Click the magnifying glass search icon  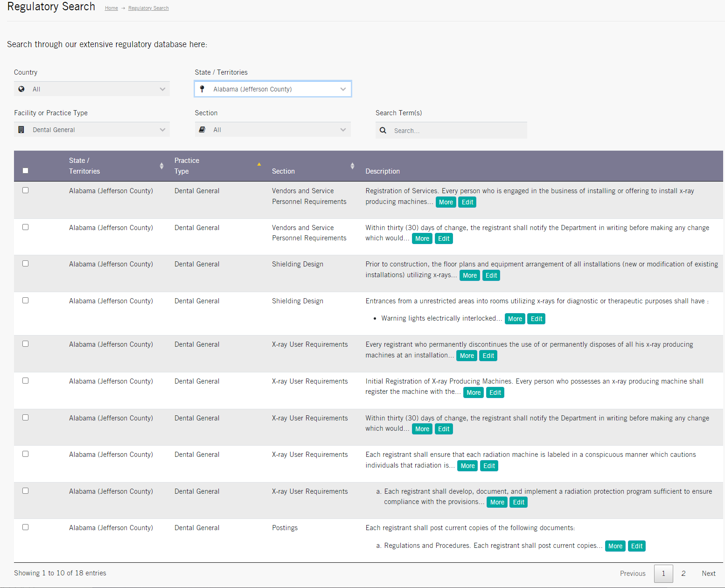(x=383, y=130)
